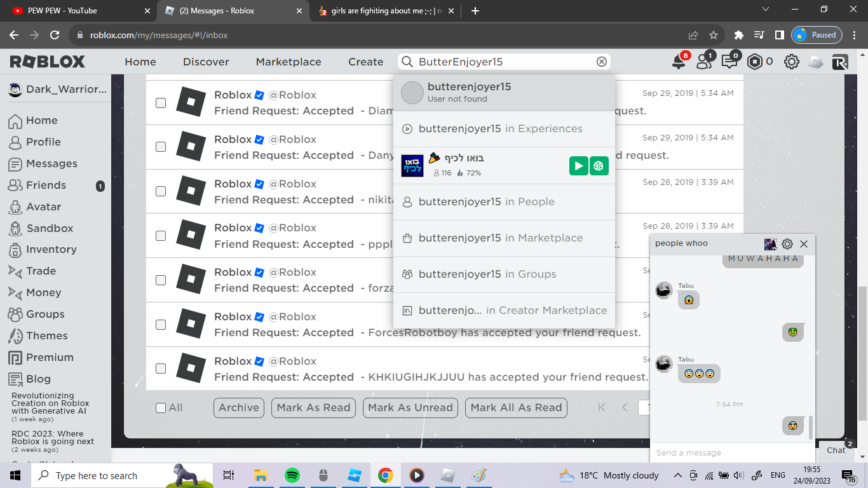Open the messages icon in header
The height and width of the screenshot is (488, 868).
729,62
